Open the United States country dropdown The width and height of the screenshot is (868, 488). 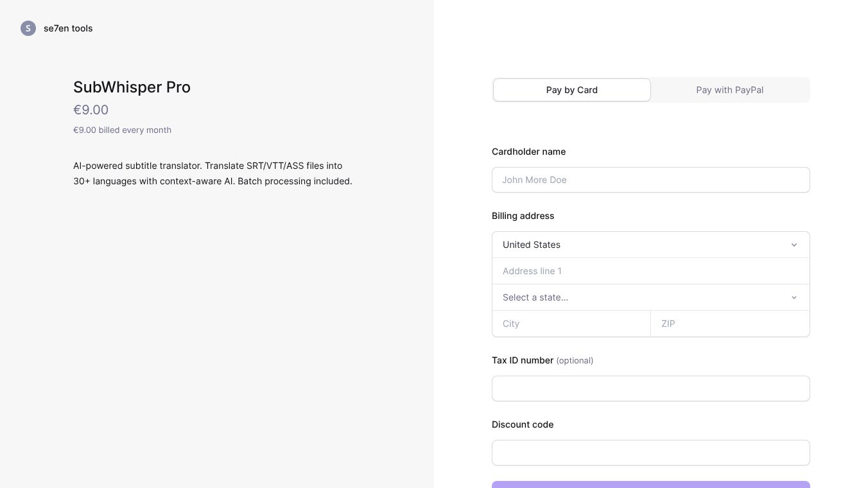point(642,245)
